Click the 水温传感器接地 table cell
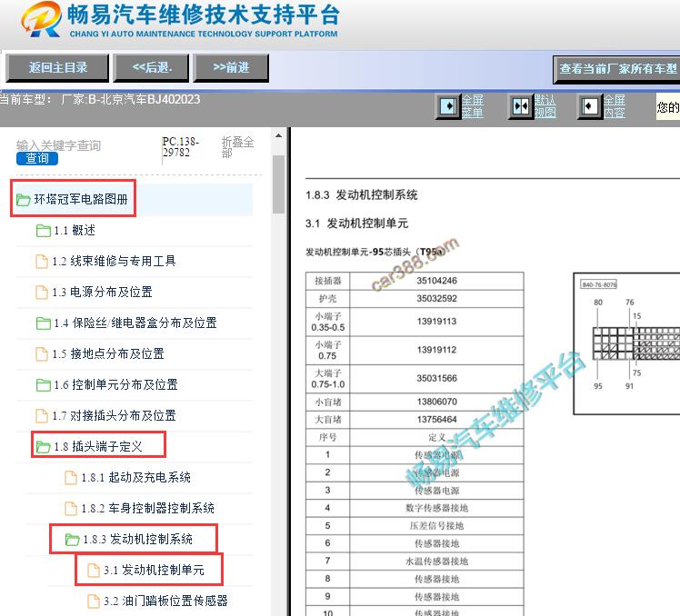Viewport: 680px width, 616px height. 436,561
